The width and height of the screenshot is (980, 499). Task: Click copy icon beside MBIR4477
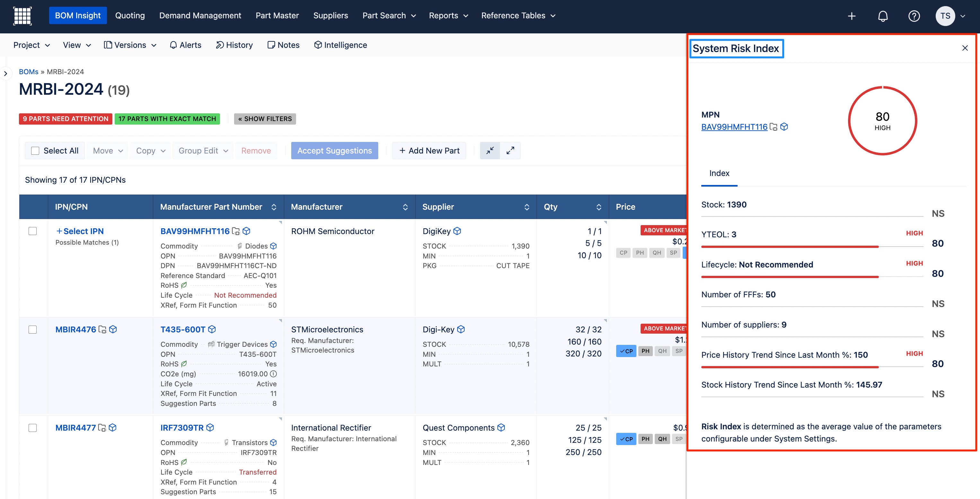tap(102, 427)
